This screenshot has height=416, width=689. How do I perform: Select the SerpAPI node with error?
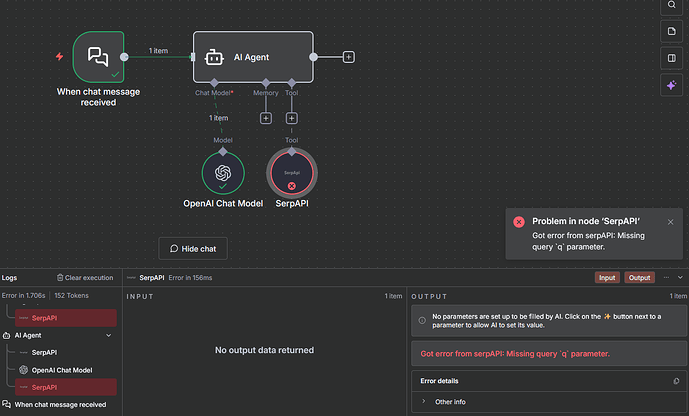click(291, 173)
